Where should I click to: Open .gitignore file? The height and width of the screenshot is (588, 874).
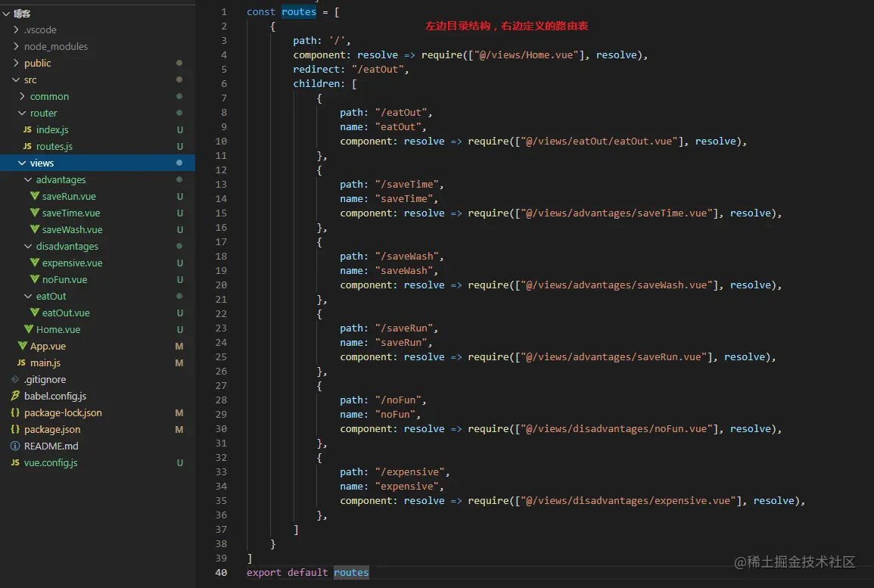[x=45, y=380]
